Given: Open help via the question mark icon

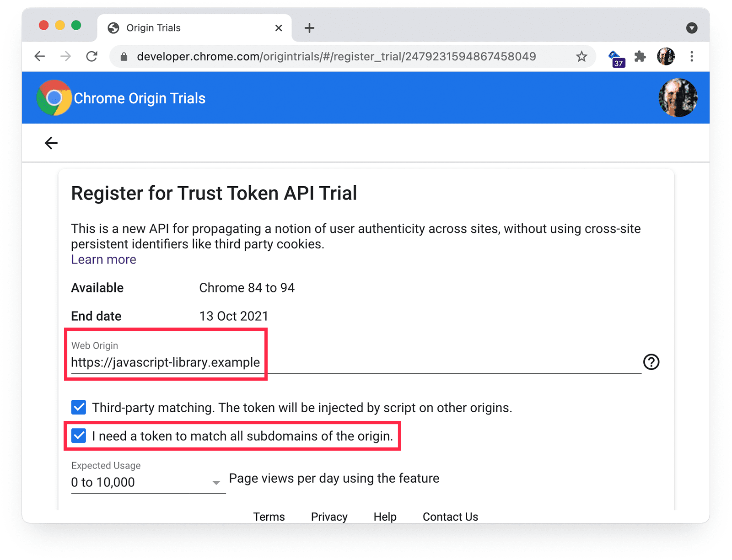Looking at the screenshot, I should (x=651, y=362).
